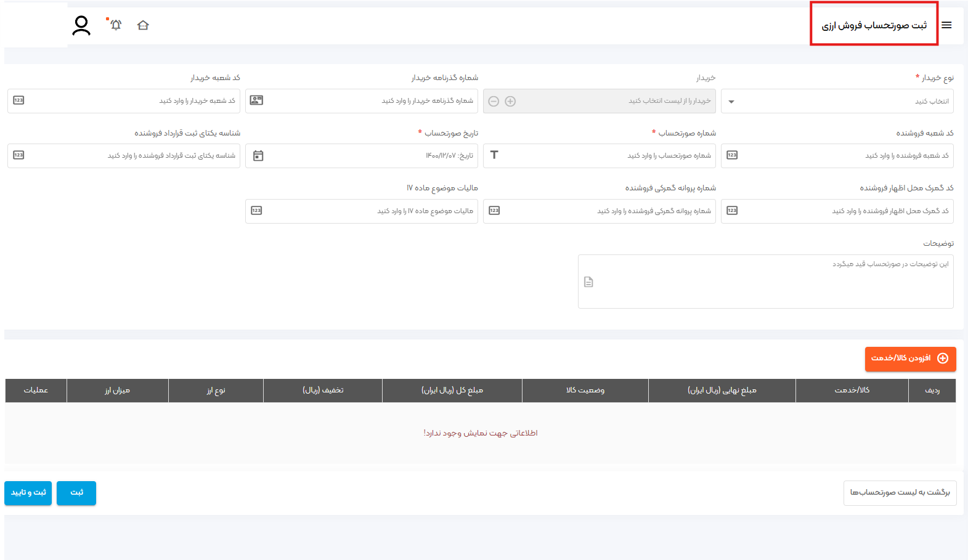The height and width of the screenshot is (560, 968).
Task: Click نوع ارز column header
Action: coord(216,391)
